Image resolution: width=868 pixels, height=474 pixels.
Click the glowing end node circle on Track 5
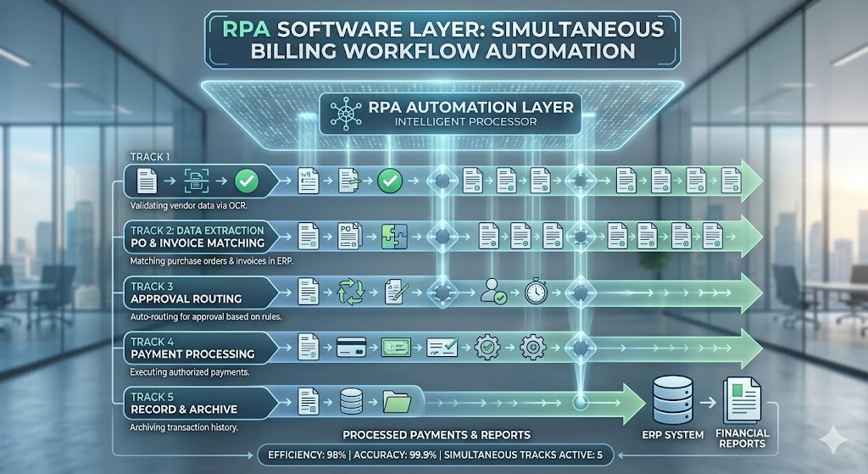pos(580,402)
